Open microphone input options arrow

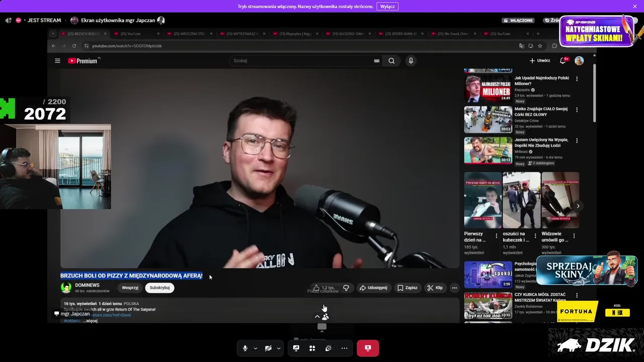256,348
